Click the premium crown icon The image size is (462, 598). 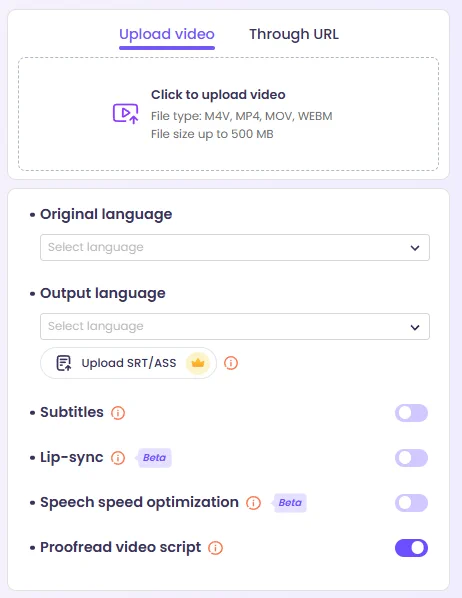pyautogui.click(x=198, y=363)
